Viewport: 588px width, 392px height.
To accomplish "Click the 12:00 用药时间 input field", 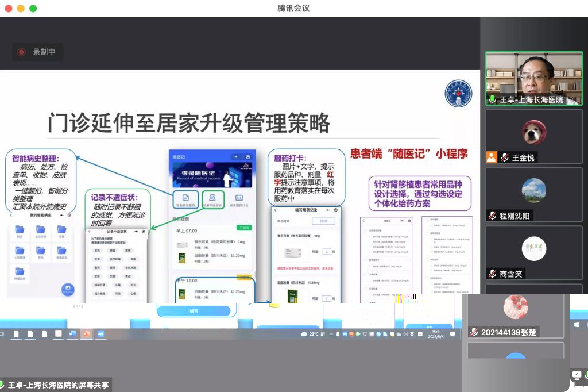I will pyautogui.click(x=323, y=221).
